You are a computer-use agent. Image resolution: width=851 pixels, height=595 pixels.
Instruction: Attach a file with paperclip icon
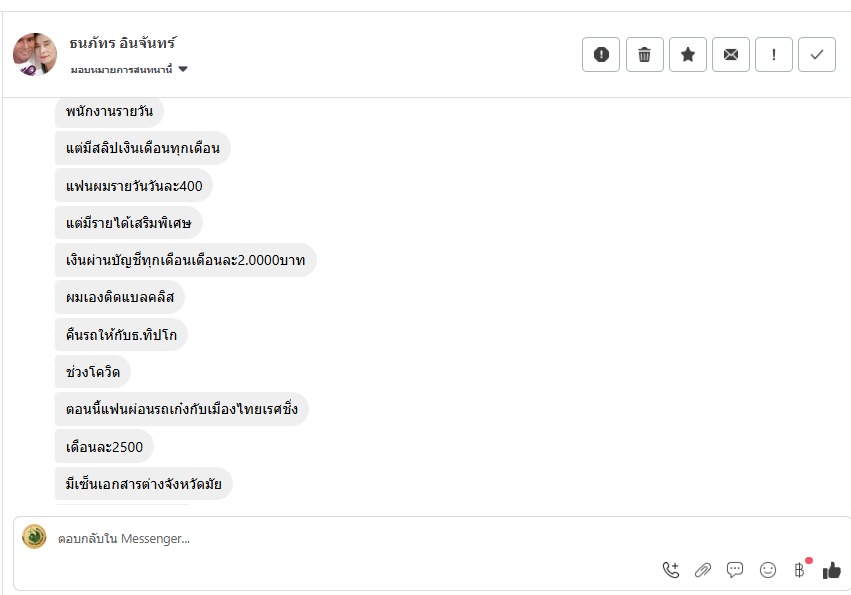click(x=703, y=570)
